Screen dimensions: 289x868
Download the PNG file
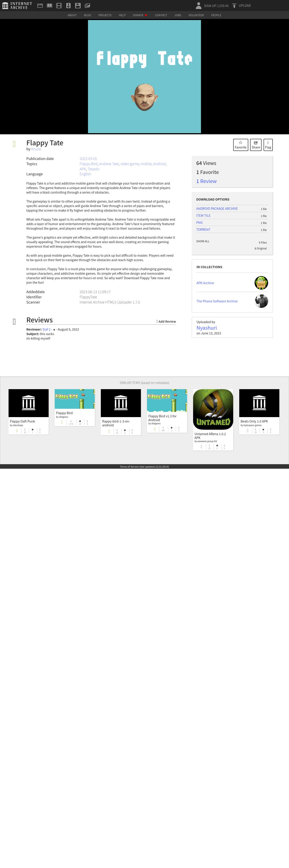[x=199, y=223]
